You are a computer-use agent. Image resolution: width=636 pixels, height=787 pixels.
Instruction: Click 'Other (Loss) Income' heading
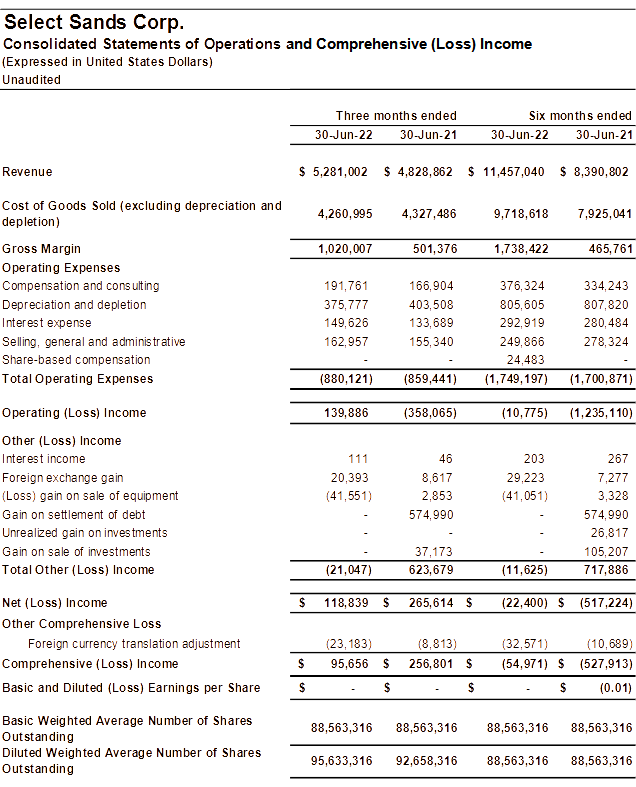click(62, 441)
